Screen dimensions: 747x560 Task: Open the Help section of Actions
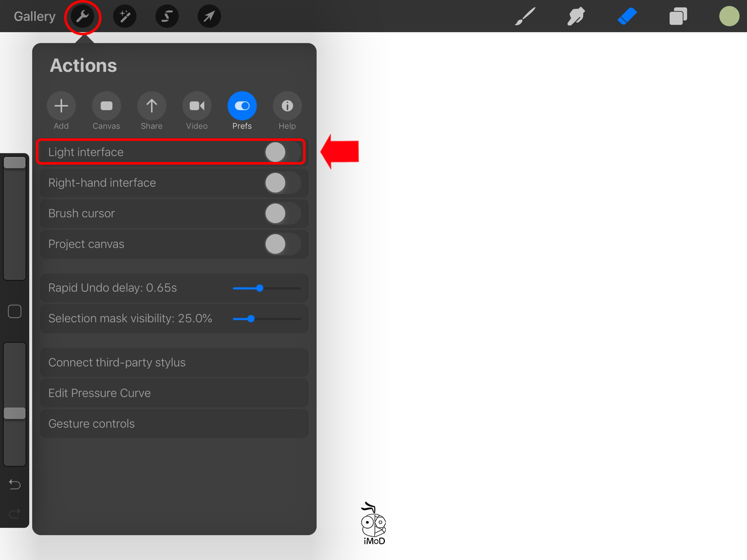(287, 106)
